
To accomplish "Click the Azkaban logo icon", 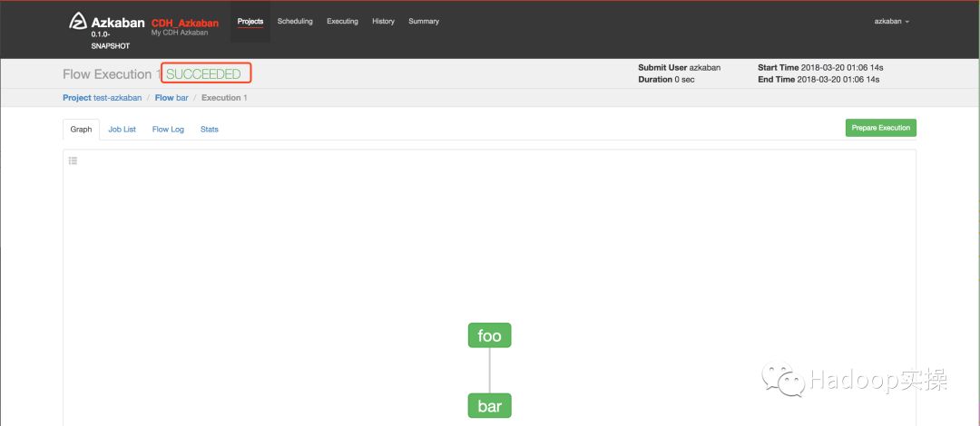I will point(77,21).
